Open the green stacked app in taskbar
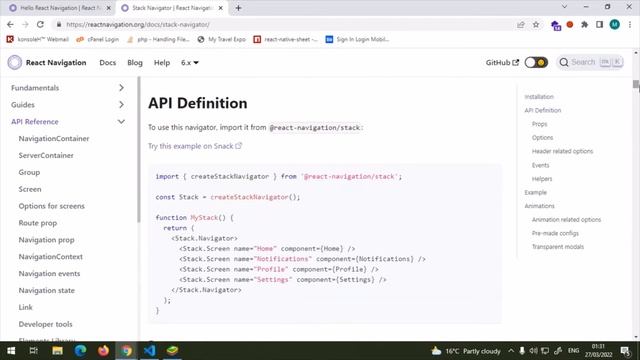 173,351
